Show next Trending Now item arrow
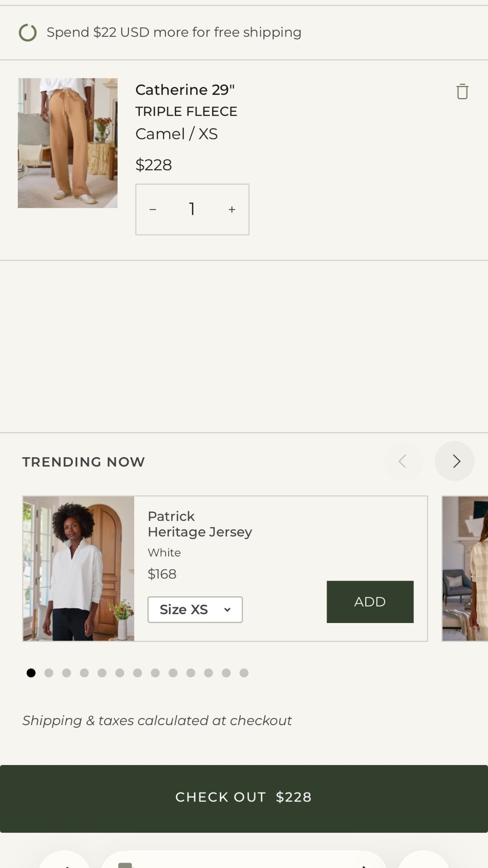Screen dimensions: 488x868 point(455,461)
